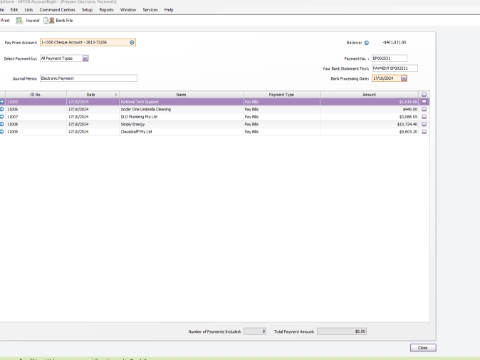Open detail arrow for the 11009 row
480x360 pixels.
click(2, 132)
